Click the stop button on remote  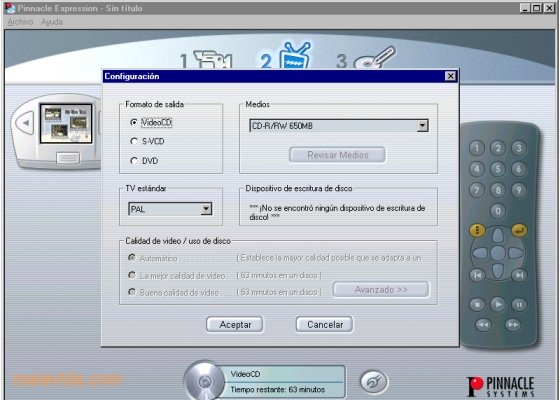pos(477,305)
